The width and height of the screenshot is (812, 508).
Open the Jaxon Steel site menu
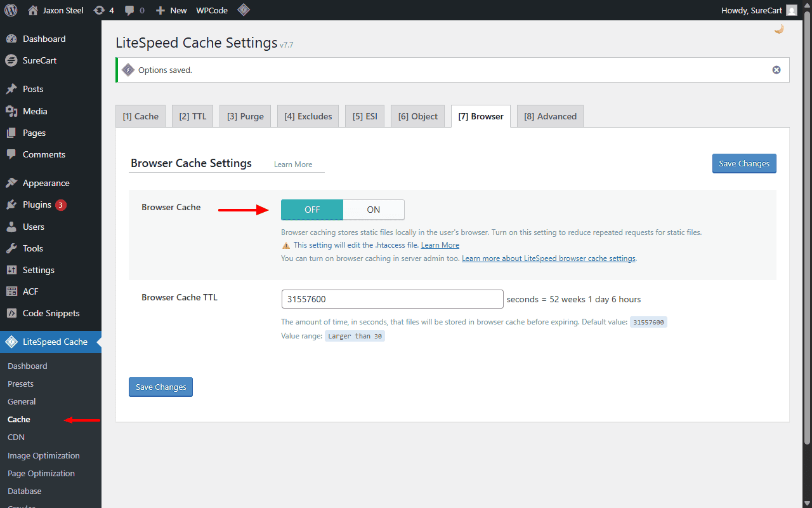coord(56,10)
